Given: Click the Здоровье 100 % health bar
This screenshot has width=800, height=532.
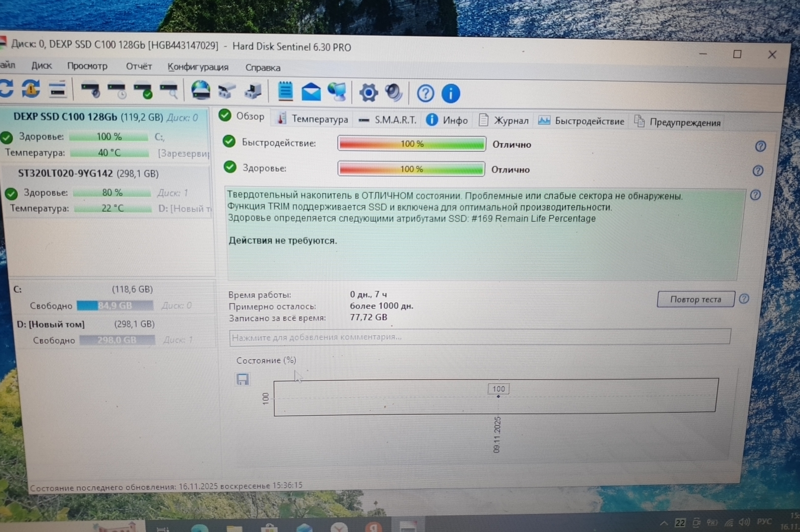Looking at the screenshot, I should [411, 169].
